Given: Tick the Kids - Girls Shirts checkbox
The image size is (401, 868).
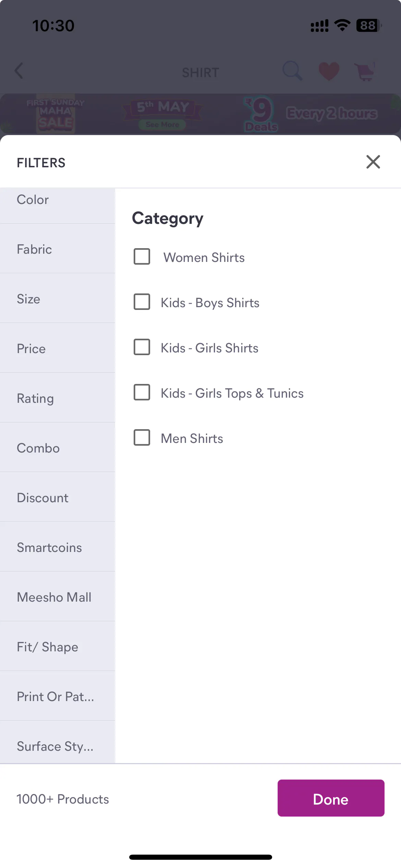Looking at the screenshot, I should click(142, 347).
